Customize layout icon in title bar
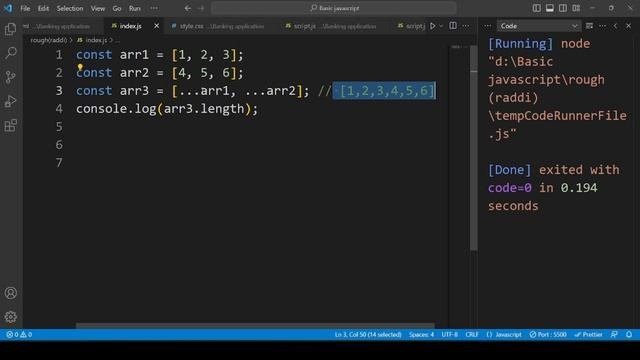 point(576,8)
